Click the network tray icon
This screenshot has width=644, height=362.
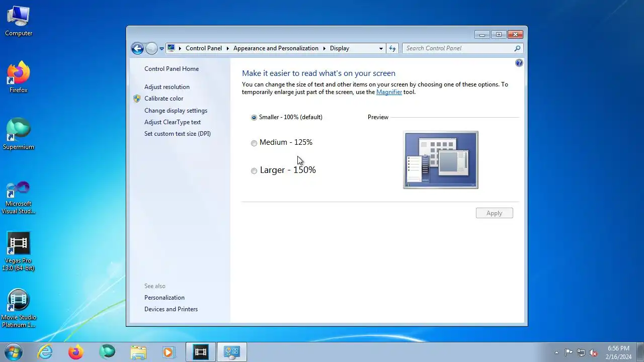point(581,352)
